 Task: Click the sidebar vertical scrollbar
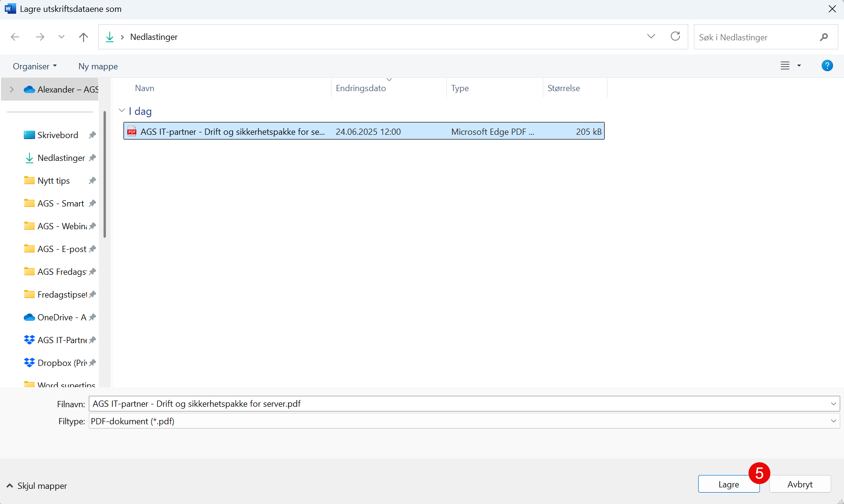104,174
